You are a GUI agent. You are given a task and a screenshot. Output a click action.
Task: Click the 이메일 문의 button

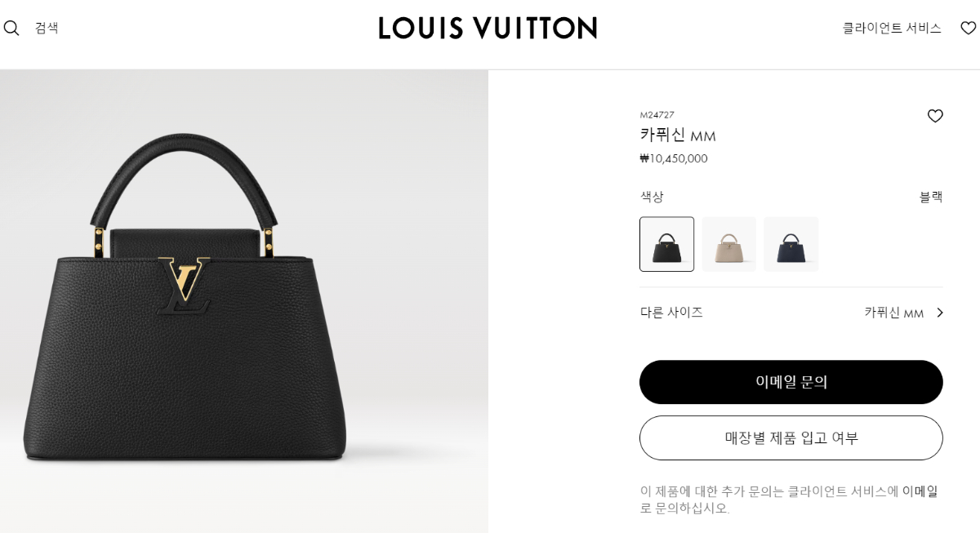pos(791,382)
